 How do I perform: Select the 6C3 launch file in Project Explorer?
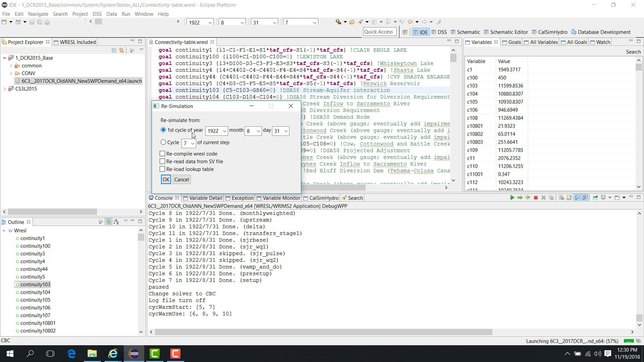tap(78, 81)
